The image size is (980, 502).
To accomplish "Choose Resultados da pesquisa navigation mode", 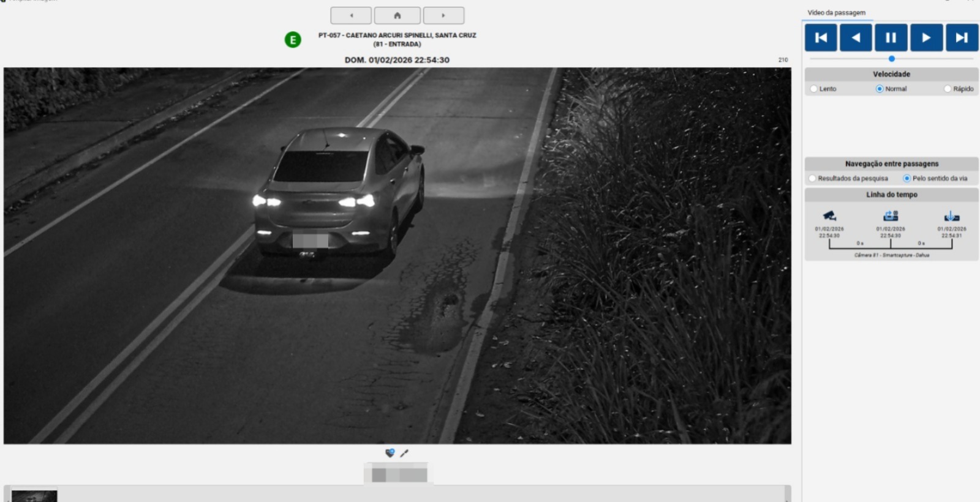I will [813, 178].
